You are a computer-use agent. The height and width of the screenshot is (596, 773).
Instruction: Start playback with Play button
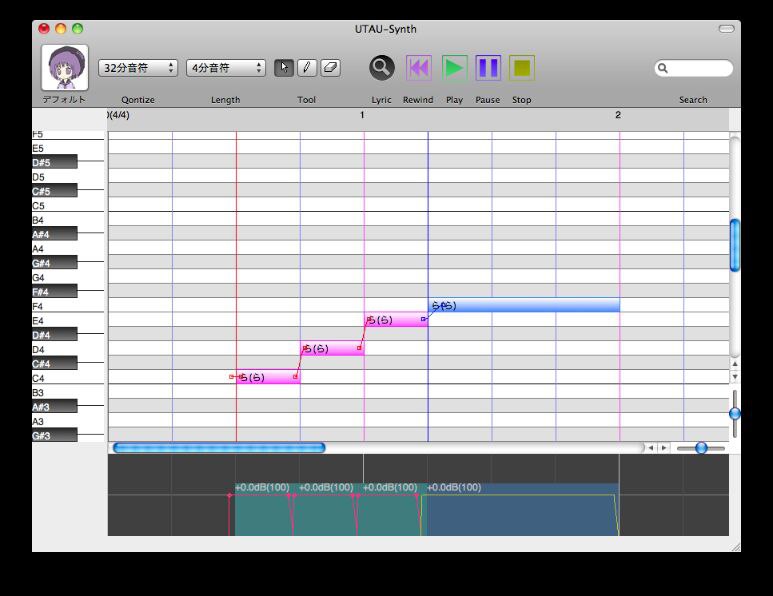tap(454, 68)
